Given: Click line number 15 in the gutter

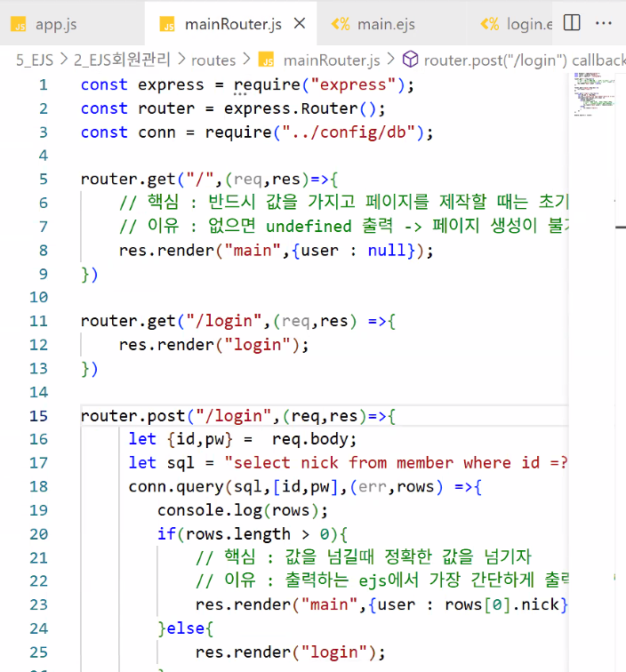Looking at the screenshot, I should 38,416.
